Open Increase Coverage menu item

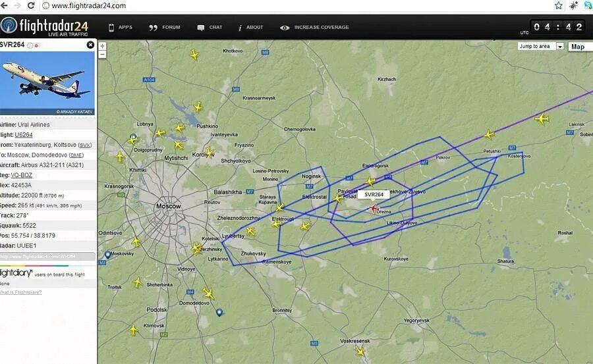pos(315,27)
